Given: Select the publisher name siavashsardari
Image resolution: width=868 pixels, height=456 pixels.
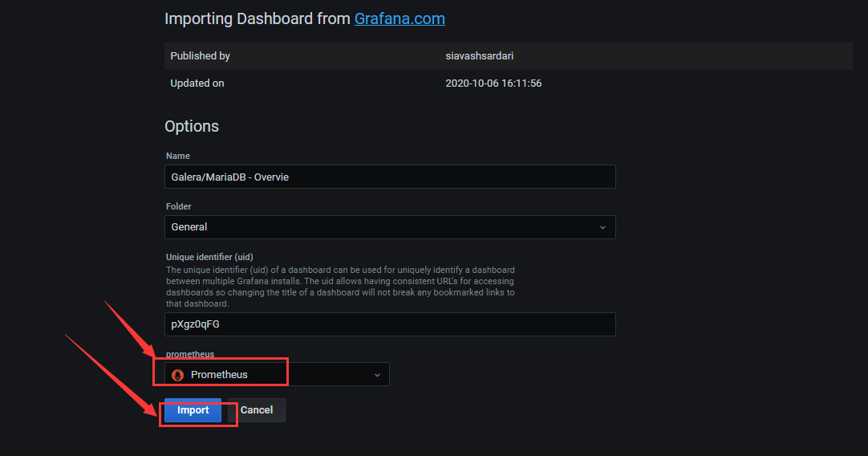Looking at the screenshot, I should (x=480, y=56).
